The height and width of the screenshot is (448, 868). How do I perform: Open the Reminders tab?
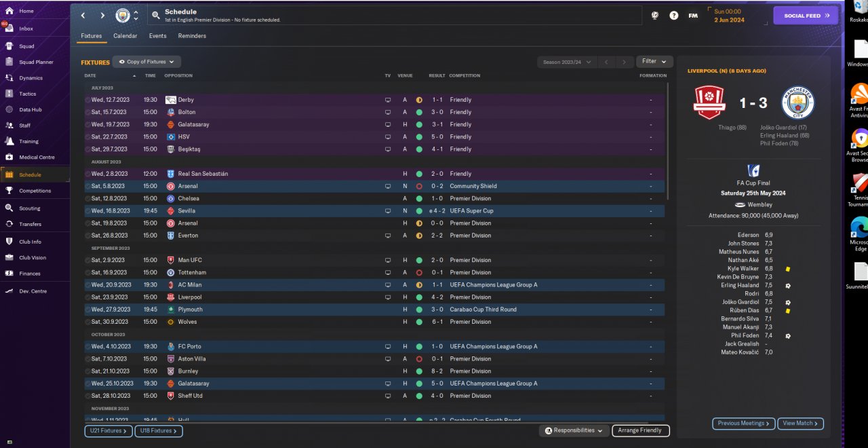(192, 36)
